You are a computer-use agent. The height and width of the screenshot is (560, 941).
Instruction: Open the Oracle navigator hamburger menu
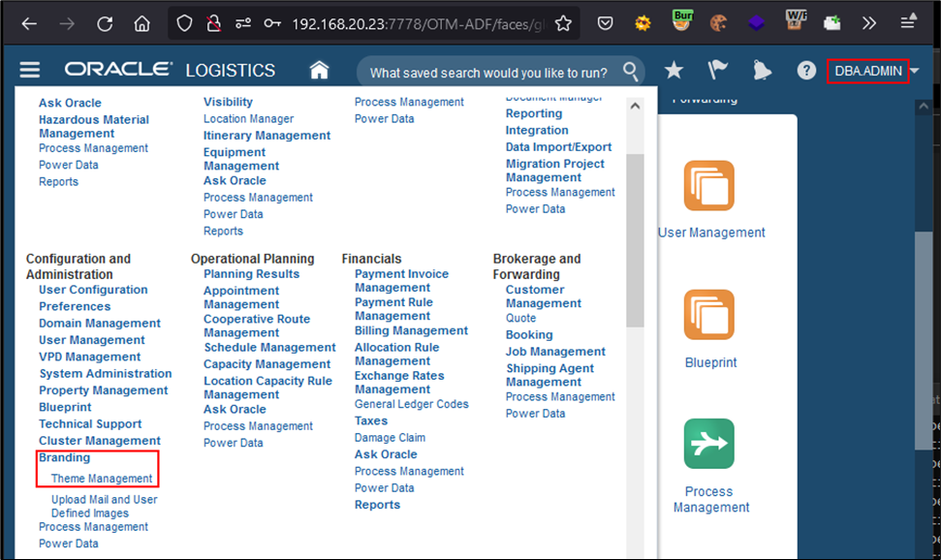(29, 70)
